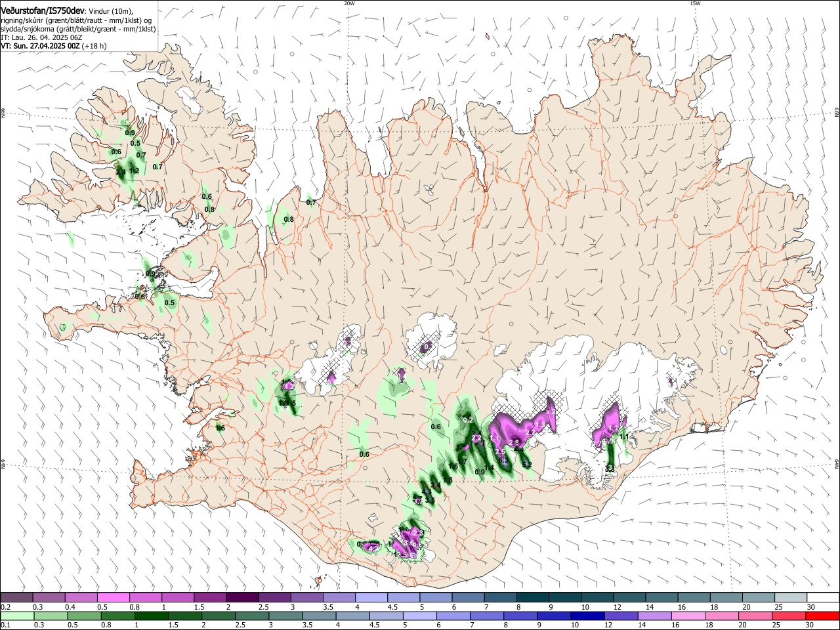The height and width of the screenshot is (630, 840).
Task: Click the black 1.1 value near the eastern glacier
Action: coord(624,436)
